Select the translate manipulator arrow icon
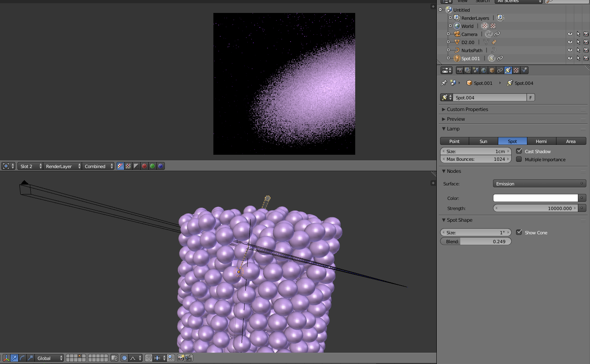The height and width of the screenshot is (364, 590). click(14, 358)
